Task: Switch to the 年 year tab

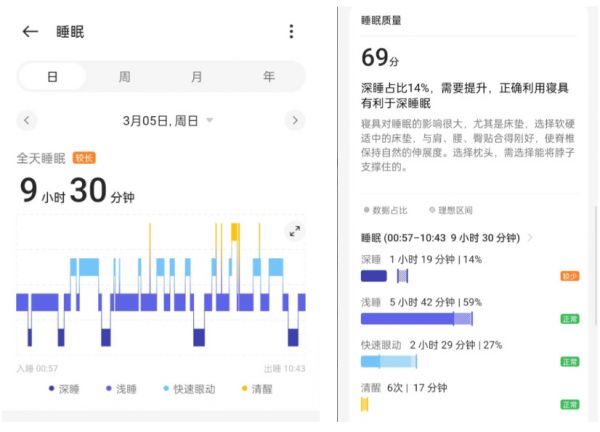Action: click(x=269, y=77)
